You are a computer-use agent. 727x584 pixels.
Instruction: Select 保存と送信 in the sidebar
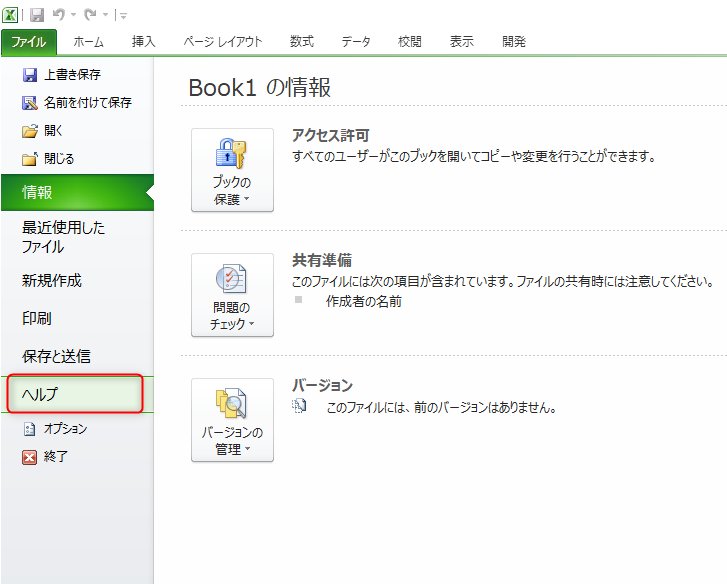pyautogui.click(x=56, y=356)
